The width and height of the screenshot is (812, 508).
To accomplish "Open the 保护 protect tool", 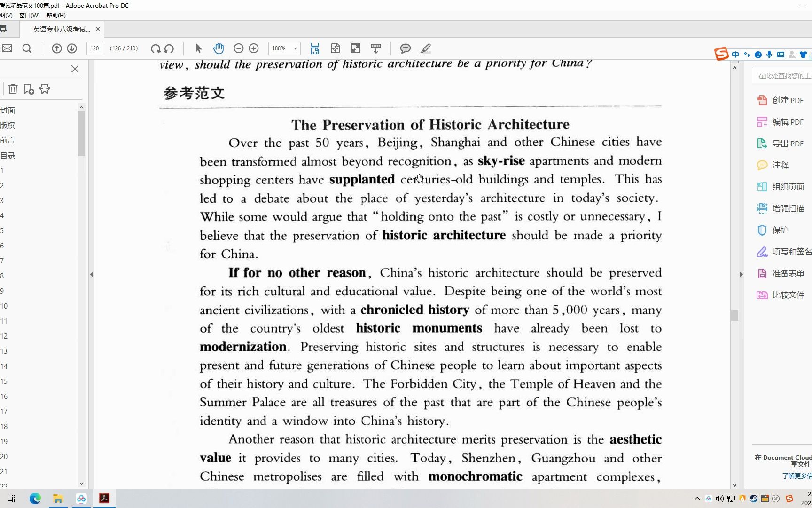I will (773, 230).
